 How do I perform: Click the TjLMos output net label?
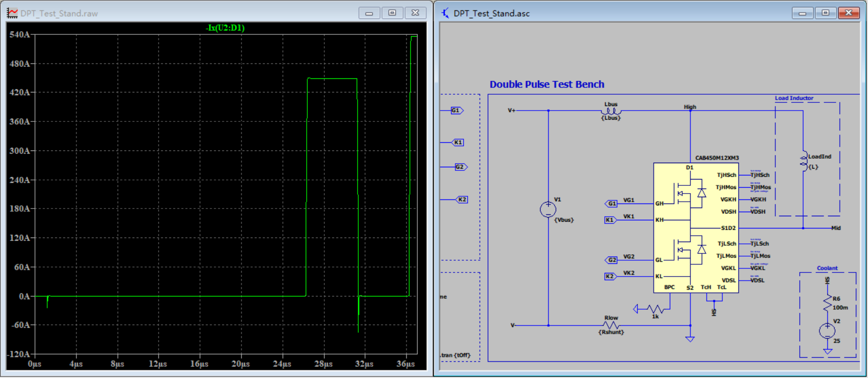[x=760, y=256]
